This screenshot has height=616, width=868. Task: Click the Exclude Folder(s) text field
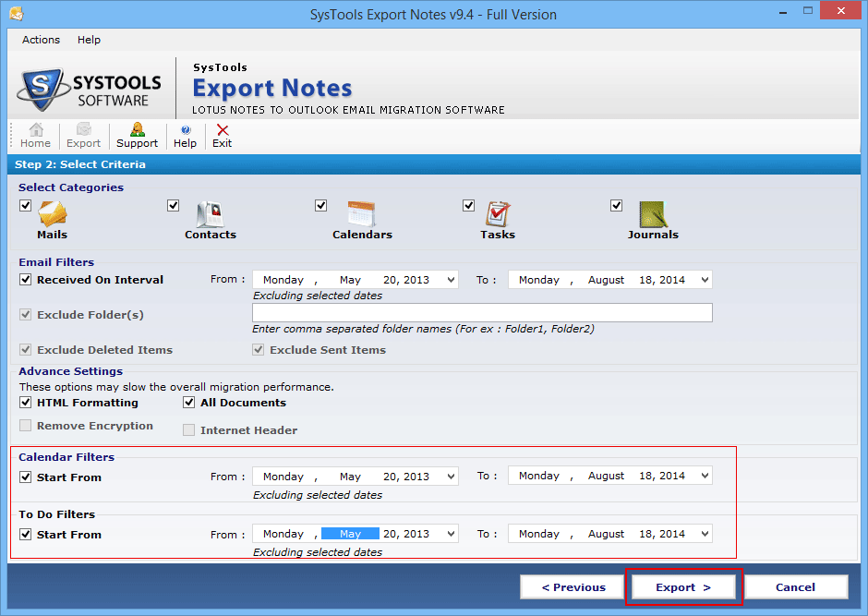(x=482, y=313)
